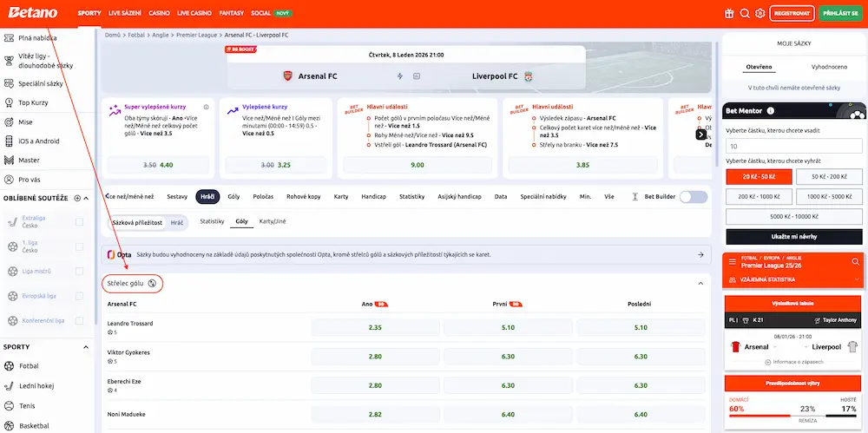Open search with the magnifier icon
The height and width of the screenshot is (433, 868).
coord(745,13)
